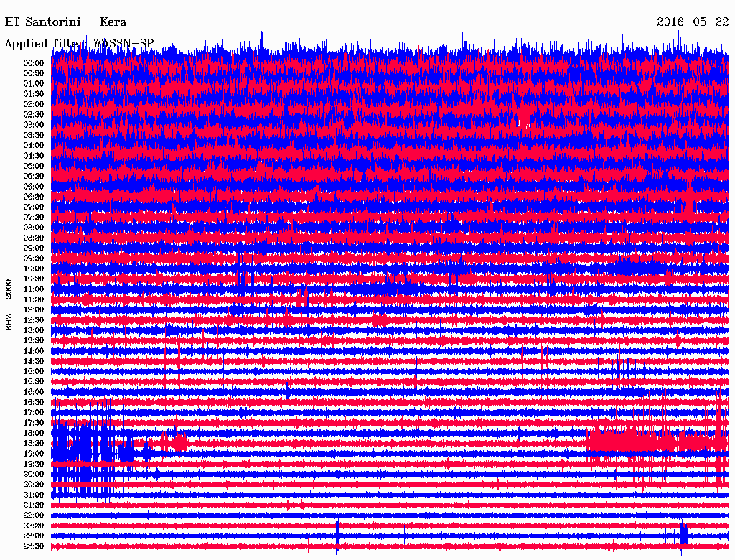Click the 2016-05-22 date label
Viewport: 735px width, 560px height.
(693, 22)
